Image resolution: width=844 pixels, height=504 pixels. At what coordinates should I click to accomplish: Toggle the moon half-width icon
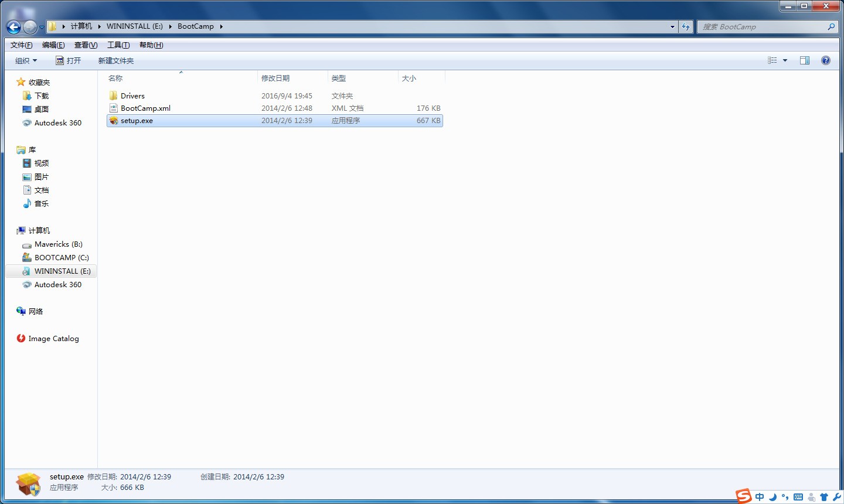click(x=772, y=497)
